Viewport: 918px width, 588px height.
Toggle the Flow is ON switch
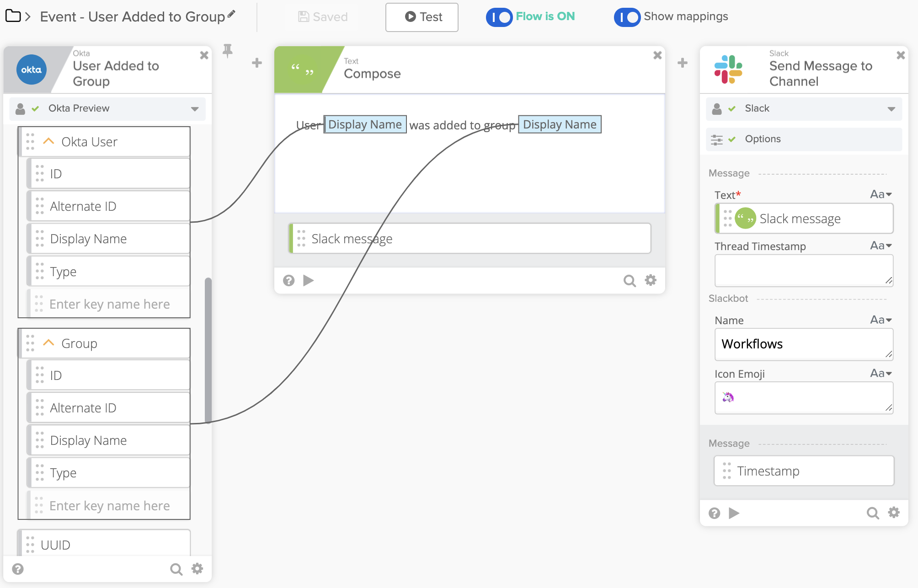tap(499, 17)
